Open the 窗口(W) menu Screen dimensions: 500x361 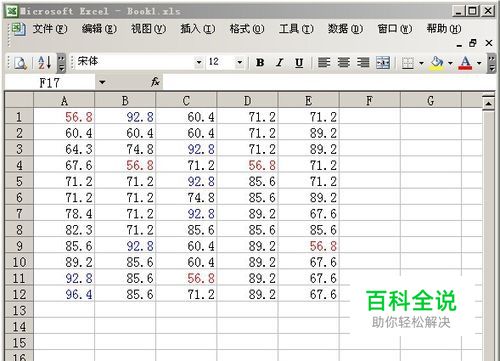tap(395, 29)
